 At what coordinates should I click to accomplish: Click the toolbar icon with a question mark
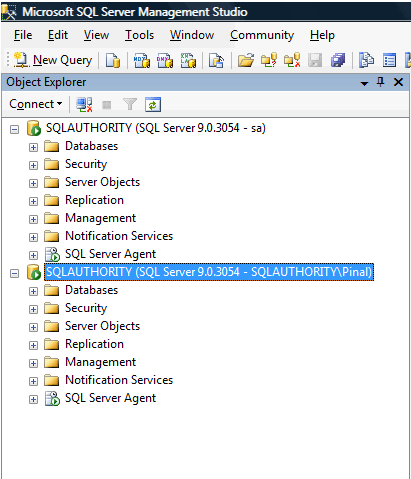[269, 61]
